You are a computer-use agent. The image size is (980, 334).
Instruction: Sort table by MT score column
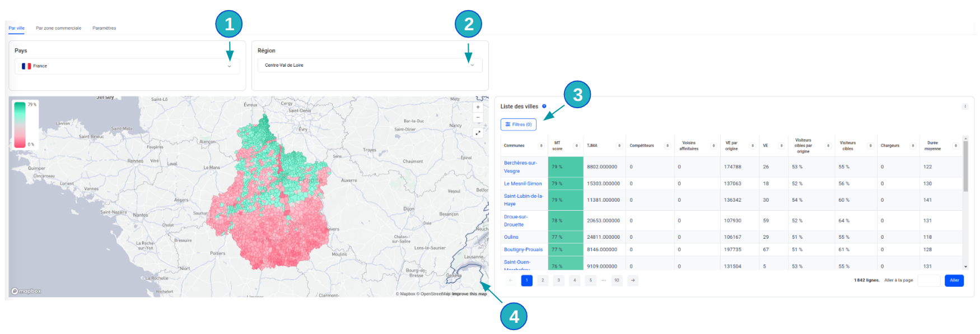576,146
